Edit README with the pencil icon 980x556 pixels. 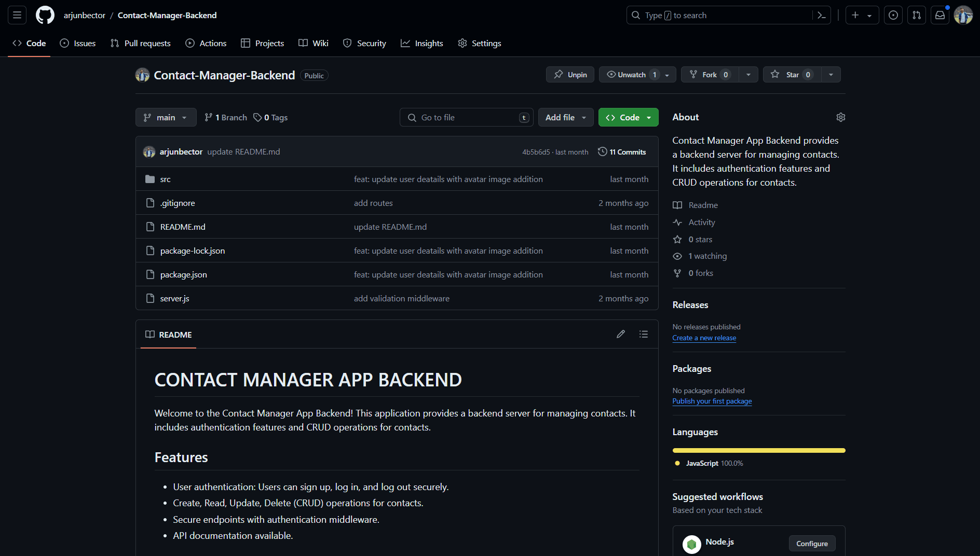(x=620, y=335)
